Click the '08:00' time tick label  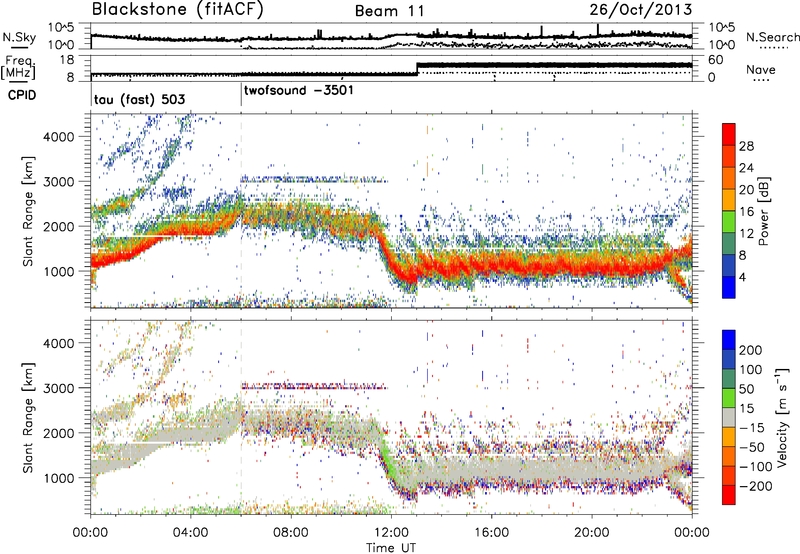click(x=291, y=533)
